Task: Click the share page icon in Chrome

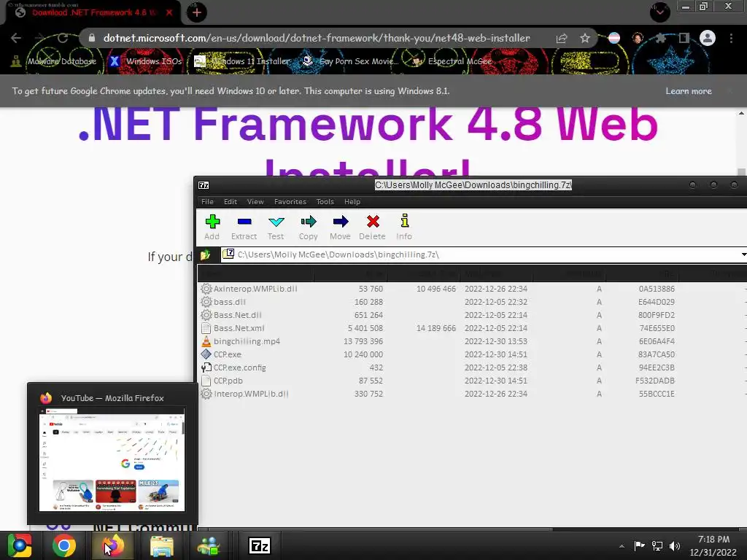Action: pyautogui.click(x=562, y=39)
